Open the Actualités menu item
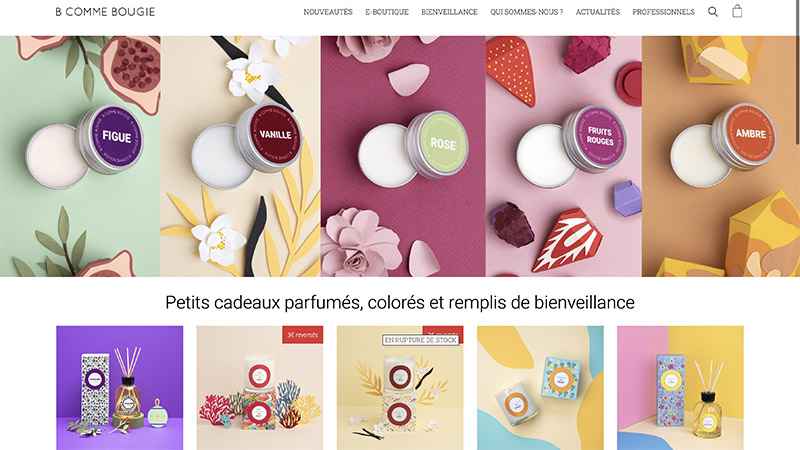This screenshot has height=450, width=800. pyautogui.click(x=598, y=12)
